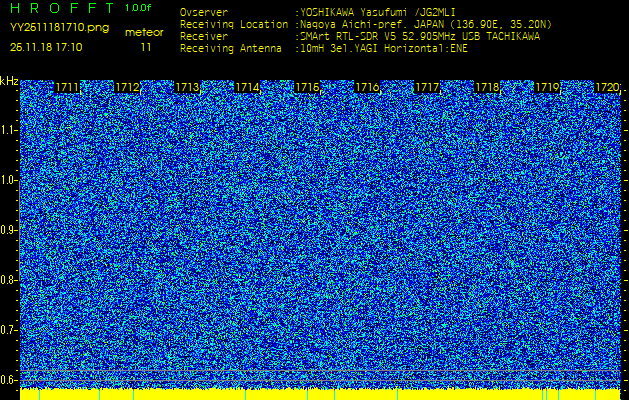Click the meteor count value 11

pos(146,47)
